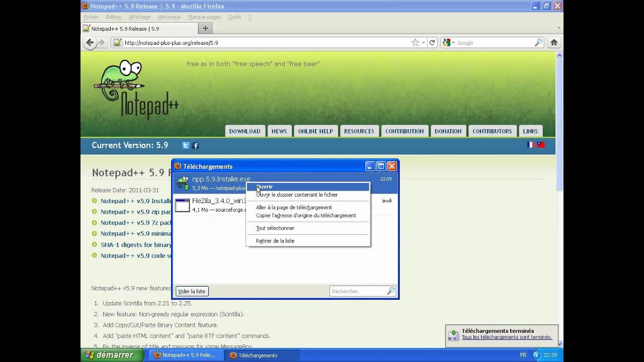The width and height of the screenshot is (644, 362).
Task: Choose Tout sélectionner in context menu
Action: pos(307,228)
